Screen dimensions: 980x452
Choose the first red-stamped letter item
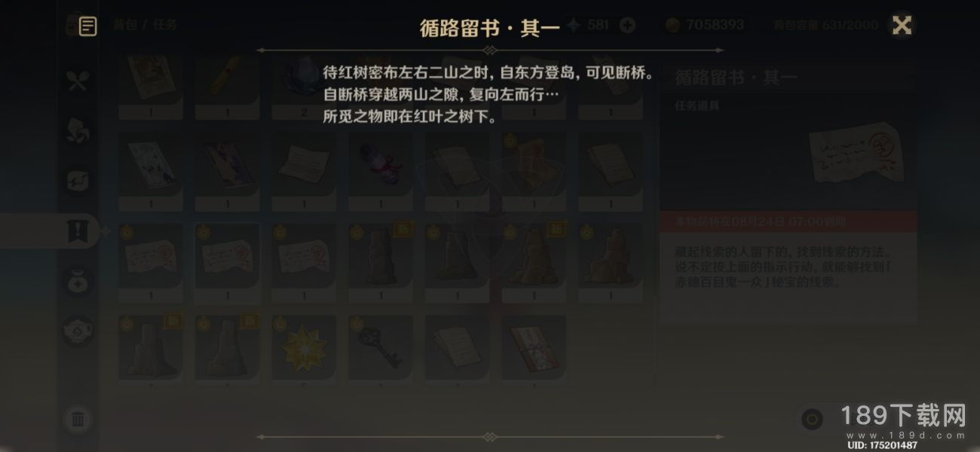click(x=151, y=256)
